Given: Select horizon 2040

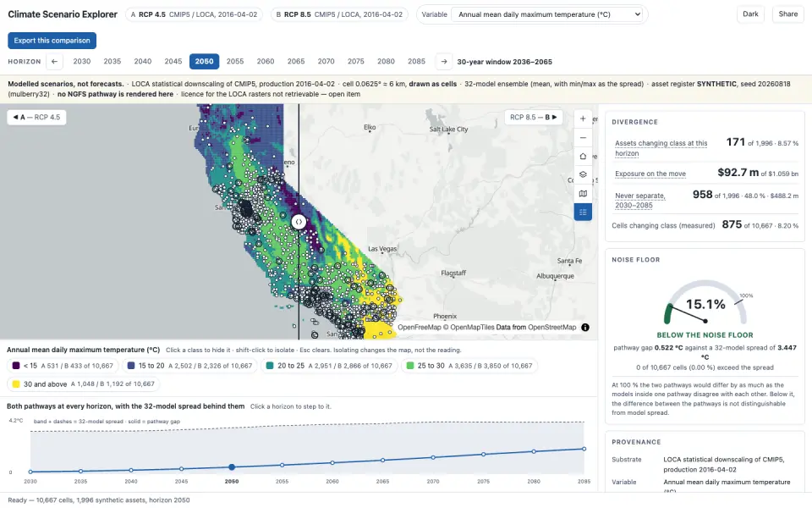Looking at the screenshot, I should point(143,61).
